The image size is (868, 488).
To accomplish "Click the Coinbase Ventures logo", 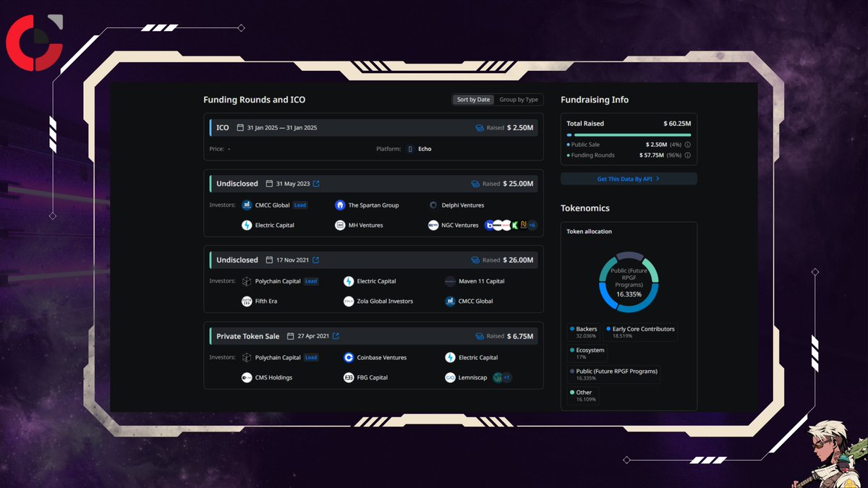I will [349, 357].
